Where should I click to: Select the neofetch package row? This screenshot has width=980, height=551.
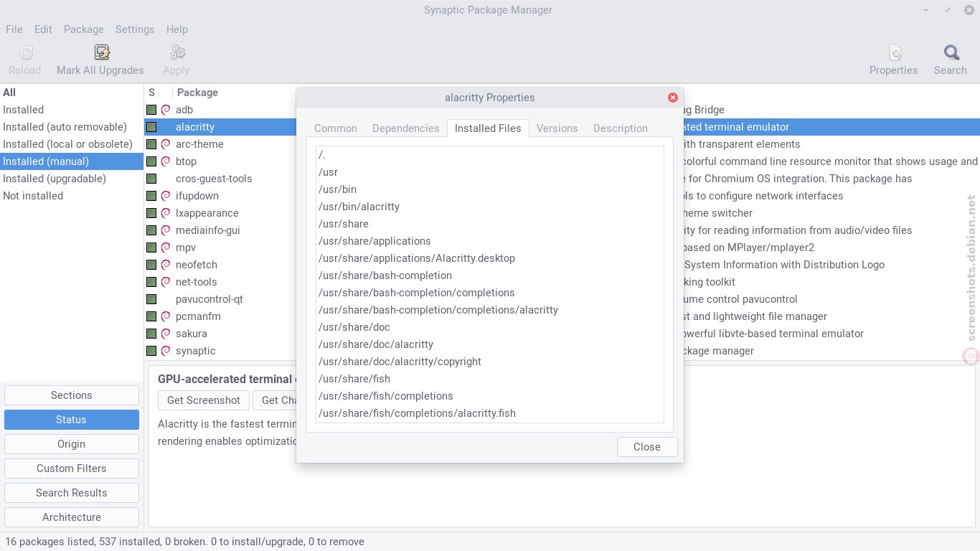tap(221, 265)
